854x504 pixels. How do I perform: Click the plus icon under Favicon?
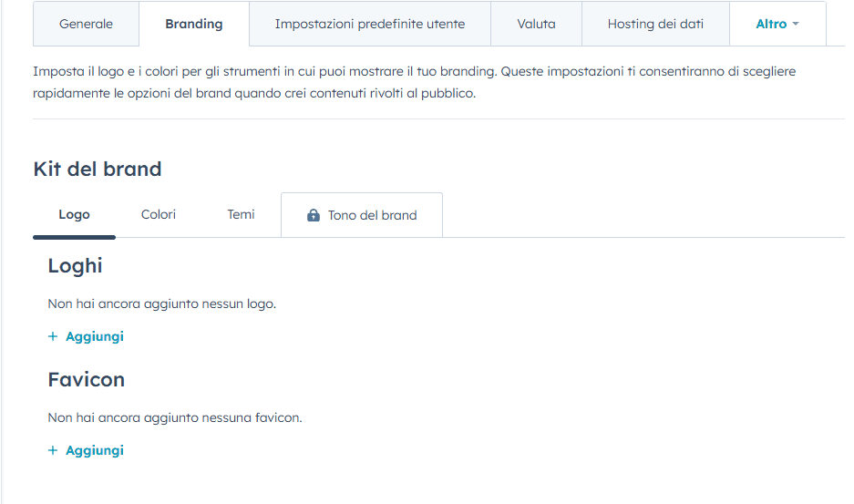point(53,450)
